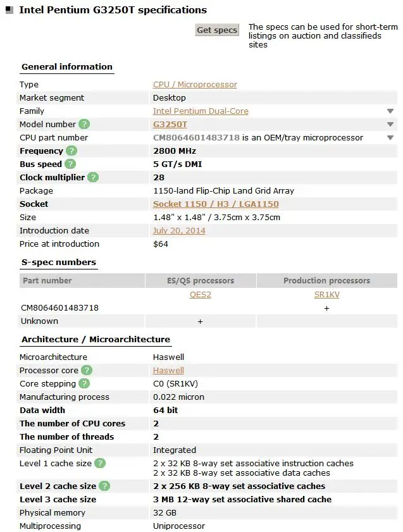Open the Socket 1150 / H3 / LGA1150 link

(x=216, y=204)
